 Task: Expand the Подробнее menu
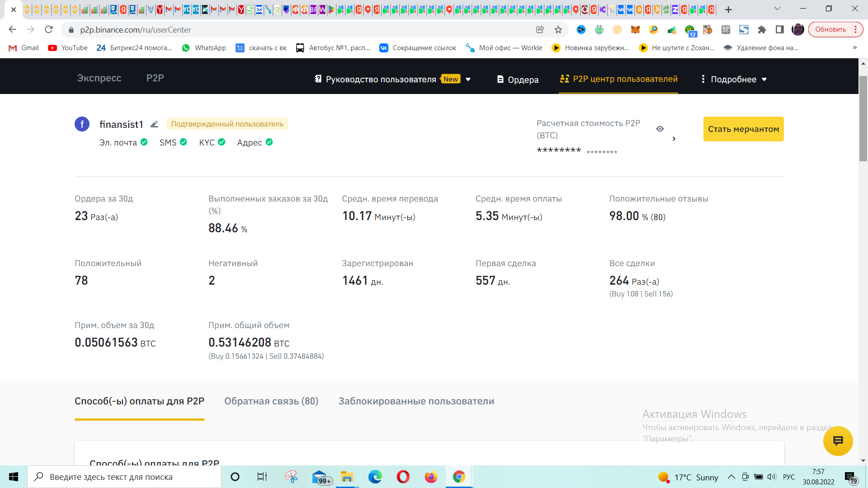pos(733,80)
